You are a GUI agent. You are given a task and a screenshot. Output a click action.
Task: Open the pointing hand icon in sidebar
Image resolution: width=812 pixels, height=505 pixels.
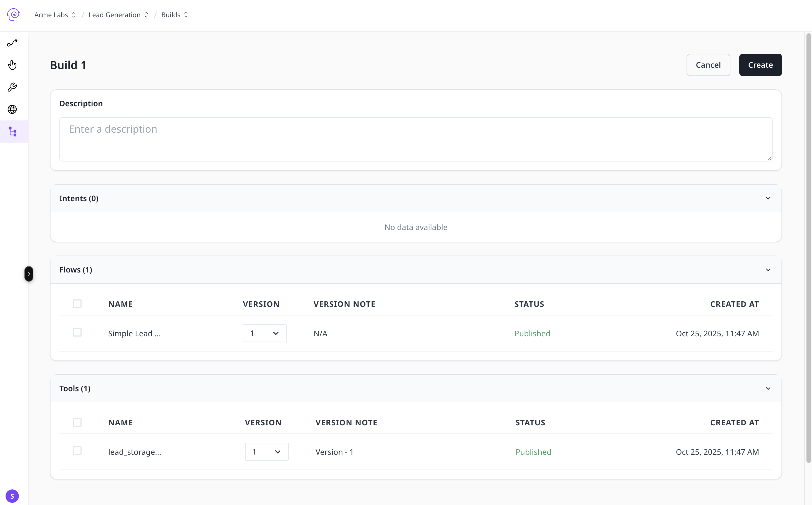point(12,65)
